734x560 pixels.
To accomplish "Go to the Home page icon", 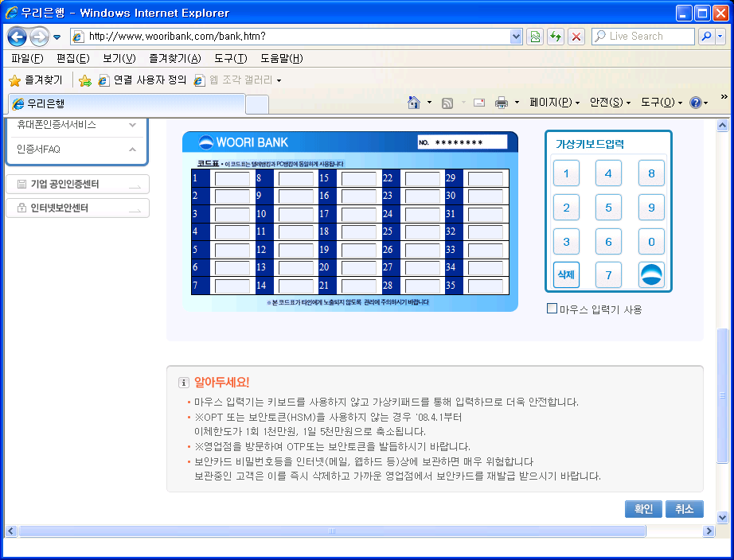I will tap(414, 103).
